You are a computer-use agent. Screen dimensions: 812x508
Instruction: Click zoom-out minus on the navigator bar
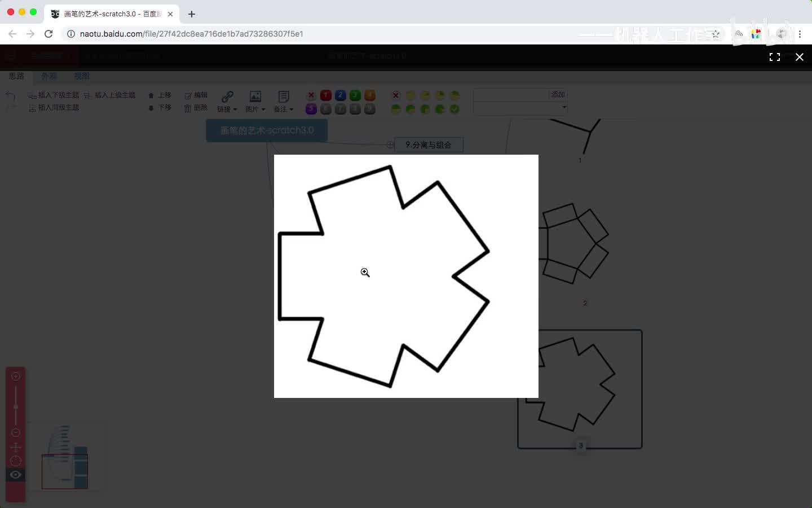tap(16, 433)
